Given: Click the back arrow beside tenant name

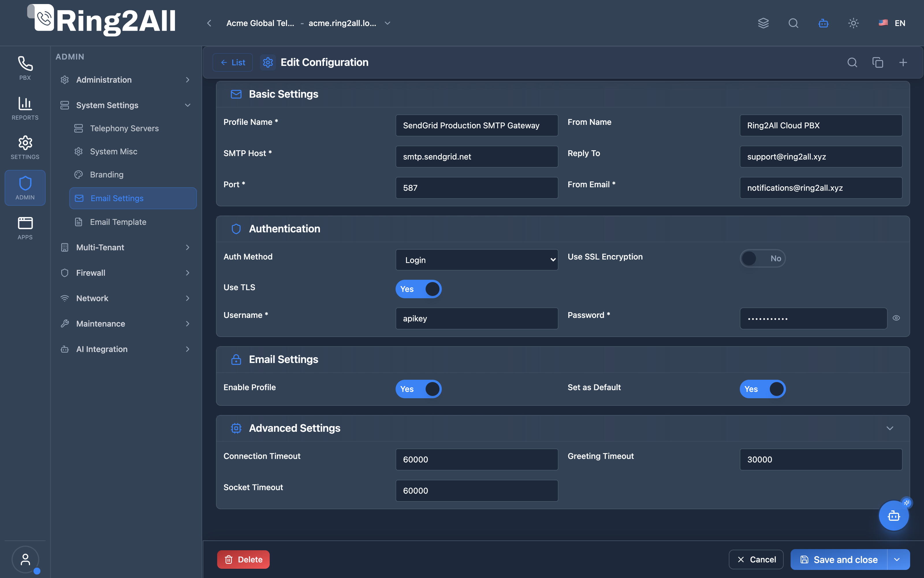Looking at the screenshot, I should 209,23.
